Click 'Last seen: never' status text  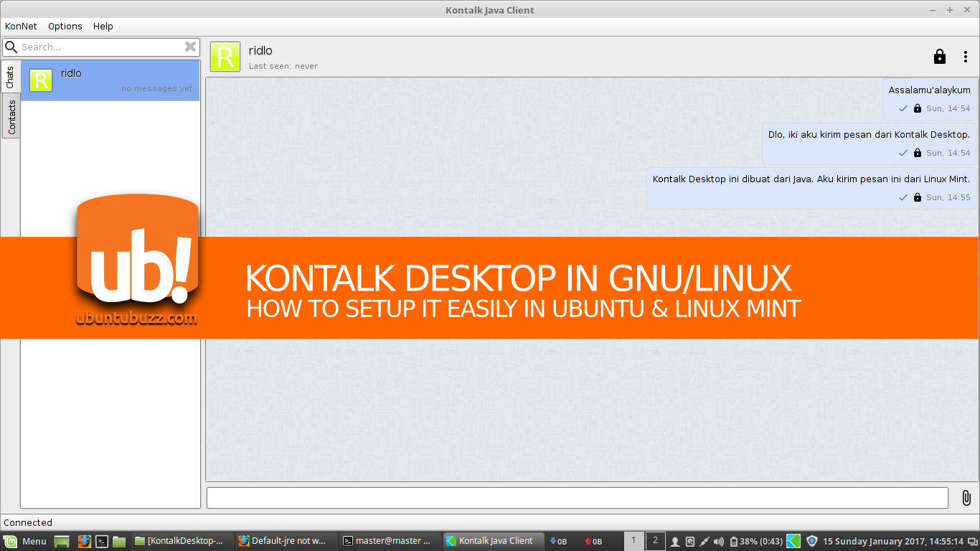click(283, 66)
